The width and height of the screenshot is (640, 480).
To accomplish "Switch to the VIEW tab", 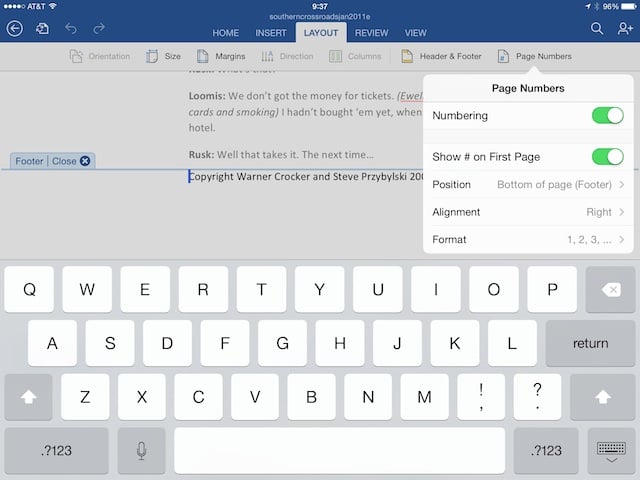I will pos(416,33).
